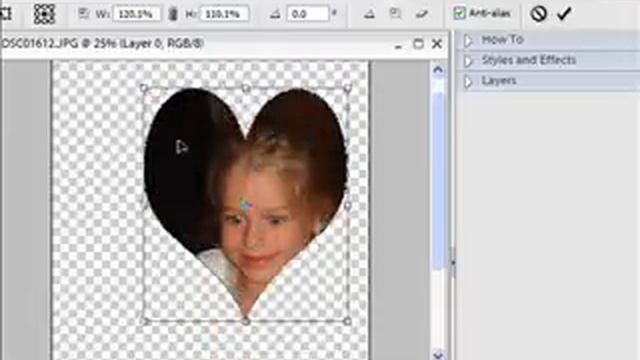Cancel the transform with the circle-slash icon
Screen dimensions: 640x360
538,14
